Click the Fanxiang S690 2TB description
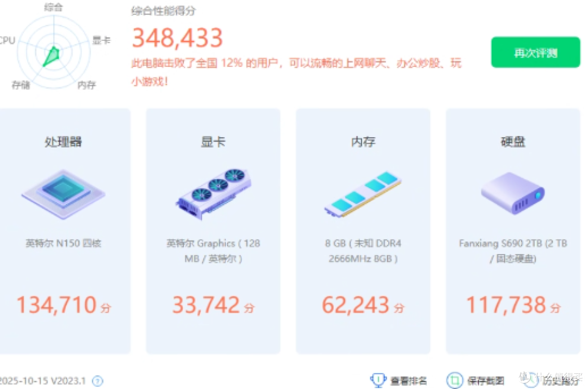Image resolution: width=588 pixels, height=389 pixels. pos(513,251)
